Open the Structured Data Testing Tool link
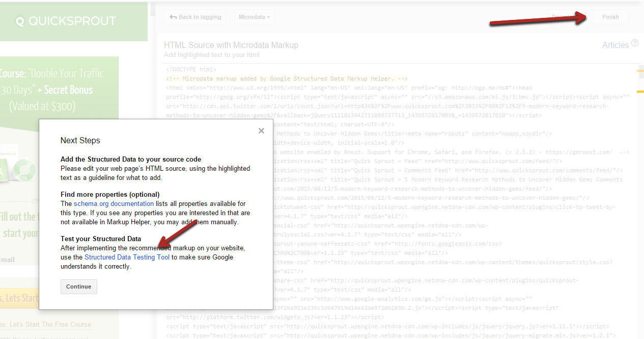 click(127, 257)
